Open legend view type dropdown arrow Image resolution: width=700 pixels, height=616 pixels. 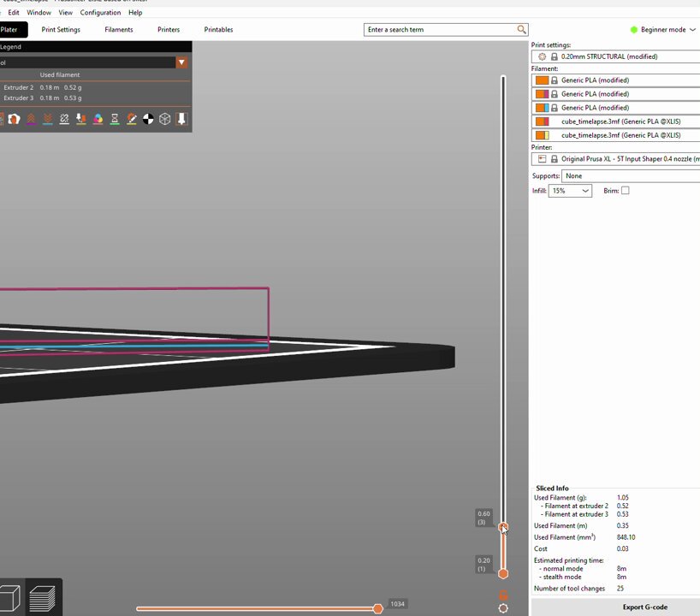point(181,62)
